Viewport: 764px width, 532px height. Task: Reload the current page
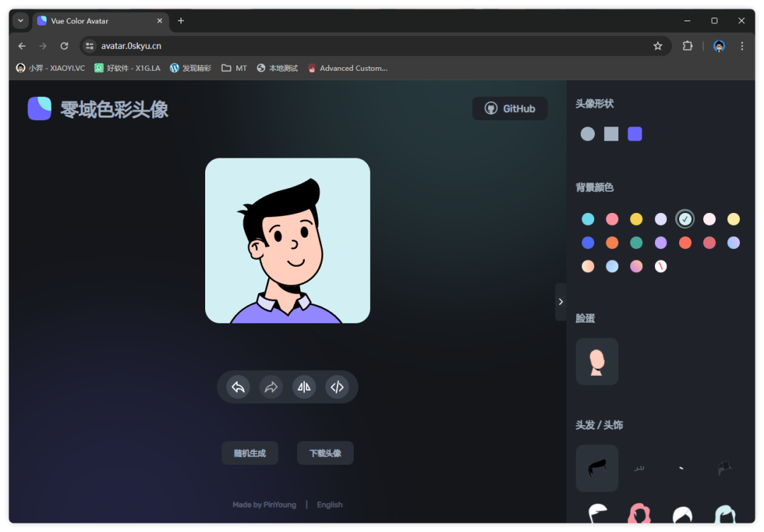pyautogui.click(x=64, y=46)
